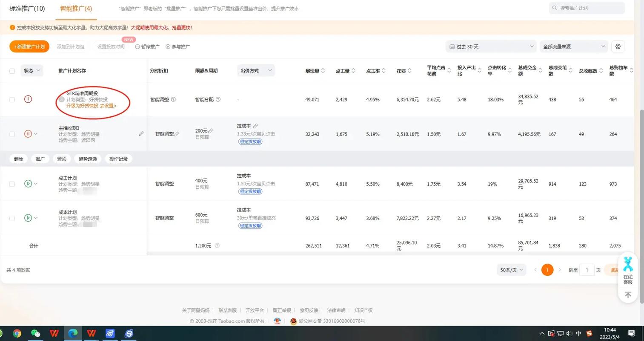
Task: Click the 推广 button in the plan action row
Action: 40,159
